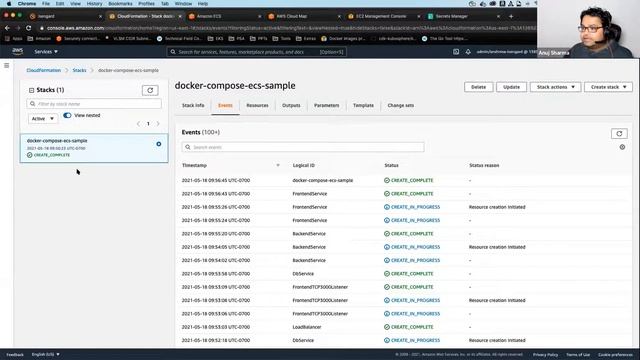Open Cookie preferences footer link
This screenshot has width=640, height=360.
tap(615, 354)
